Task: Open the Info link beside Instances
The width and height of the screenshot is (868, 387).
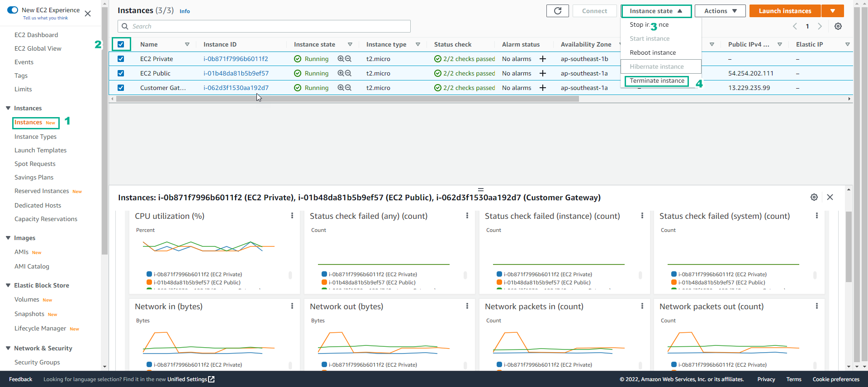Action: tap(185, 11)
